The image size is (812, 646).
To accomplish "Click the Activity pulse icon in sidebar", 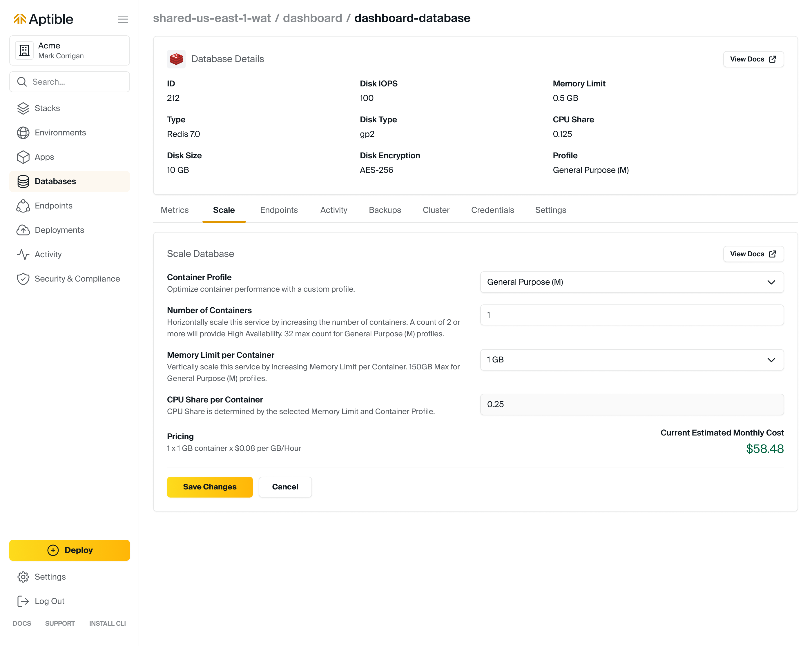I will (23, 255).
